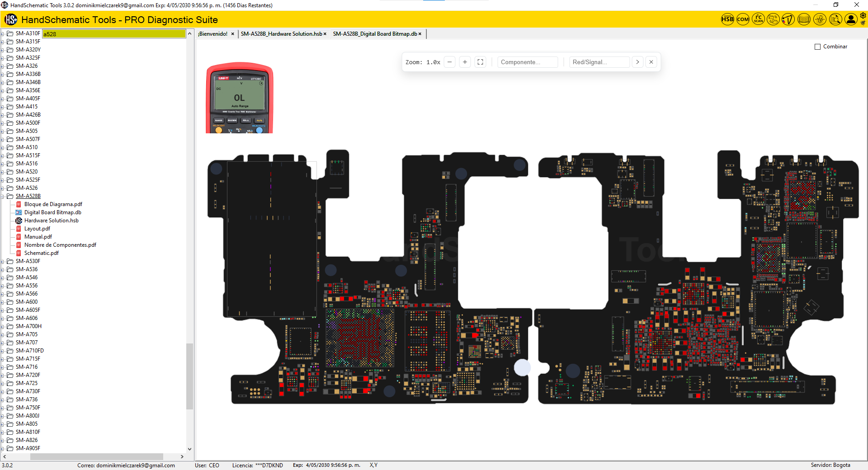Select the SM-A325F tree folder
The height and width of the screenshot is (470, 868).
28,58
